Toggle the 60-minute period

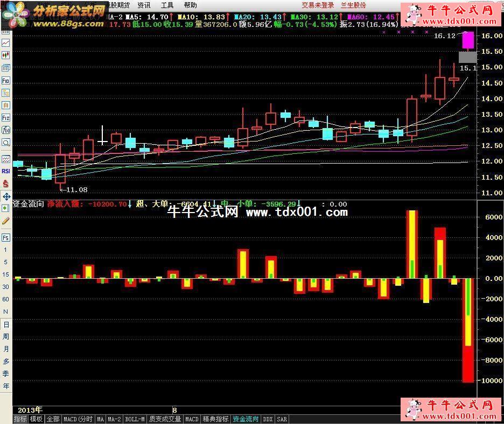click(6, 299)
